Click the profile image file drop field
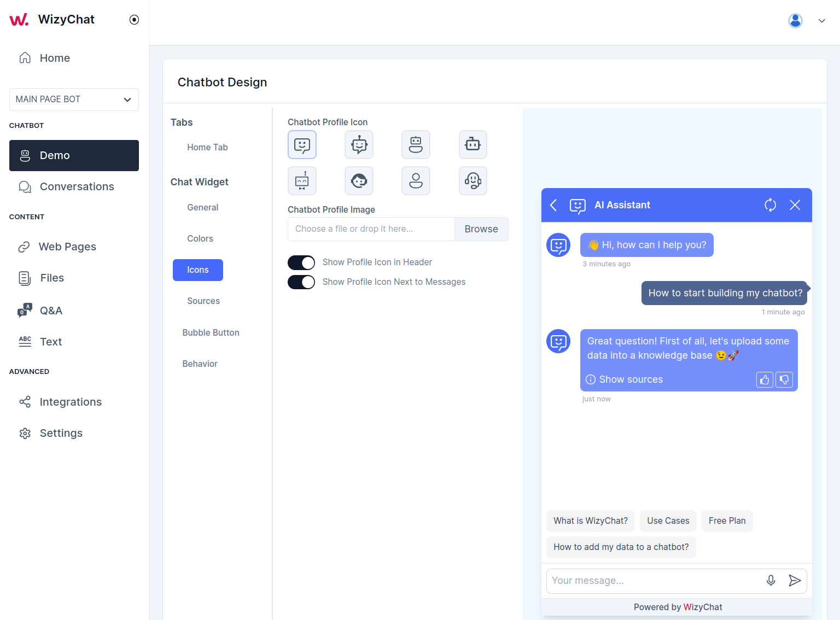 point(371,229)
